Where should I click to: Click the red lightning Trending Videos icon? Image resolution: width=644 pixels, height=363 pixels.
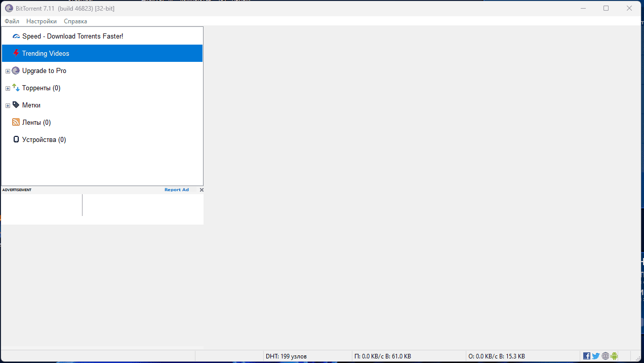16,53
